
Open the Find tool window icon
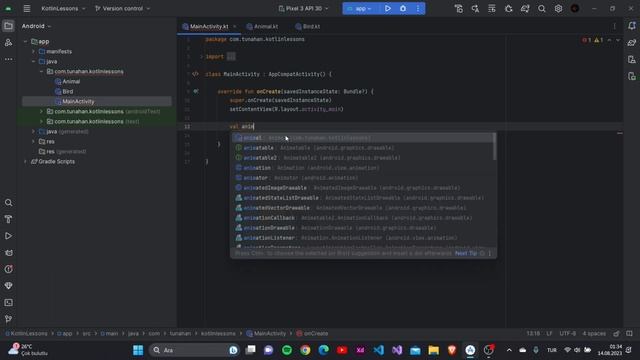click(x=8, y=203)
